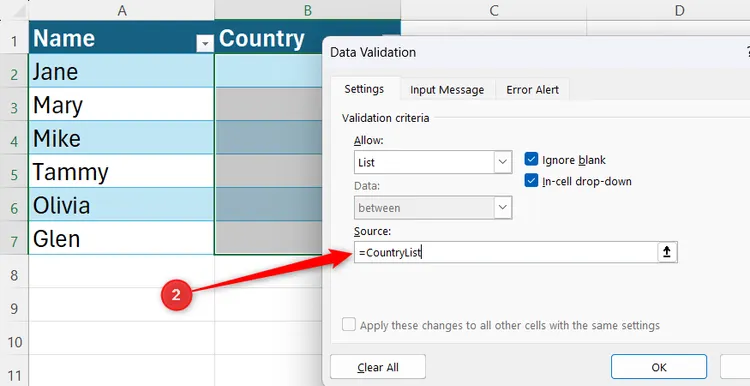Select column B header
The height and width of the screenshot is (386, 750).
308,10
